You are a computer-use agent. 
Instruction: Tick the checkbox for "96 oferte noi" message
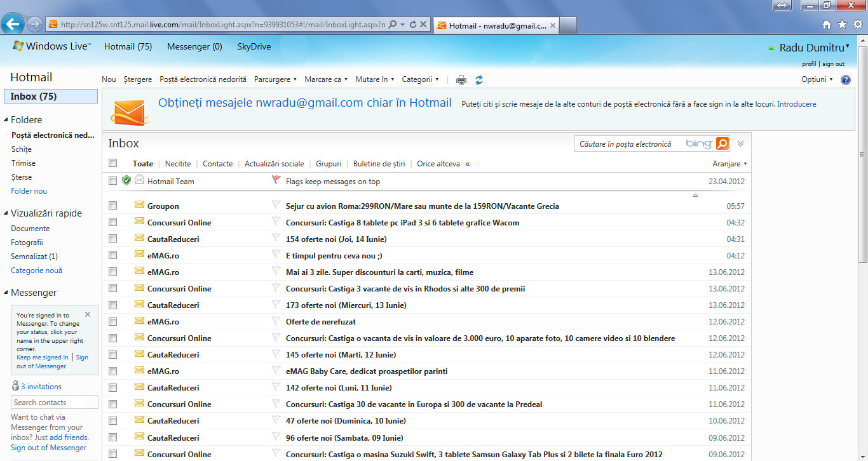pos(113,437)
